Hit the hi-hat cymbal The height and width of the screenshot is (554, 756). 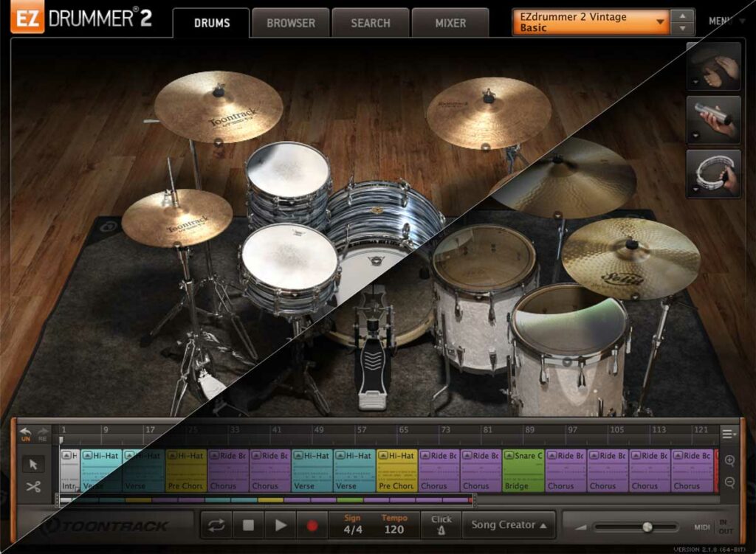[x=177, y=218]
